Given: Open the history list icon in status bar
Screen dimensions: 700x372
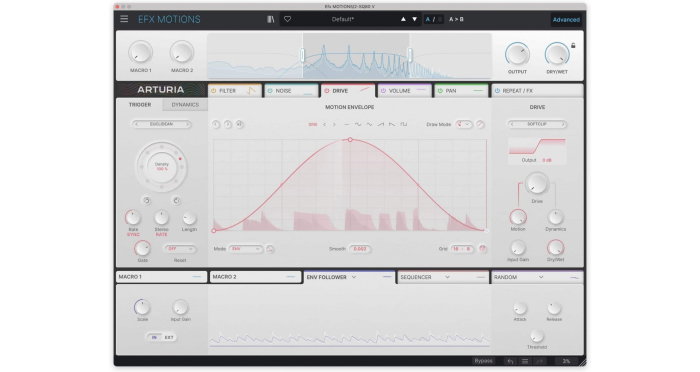Looking at the screenshot, I should [x=525, y=361].
